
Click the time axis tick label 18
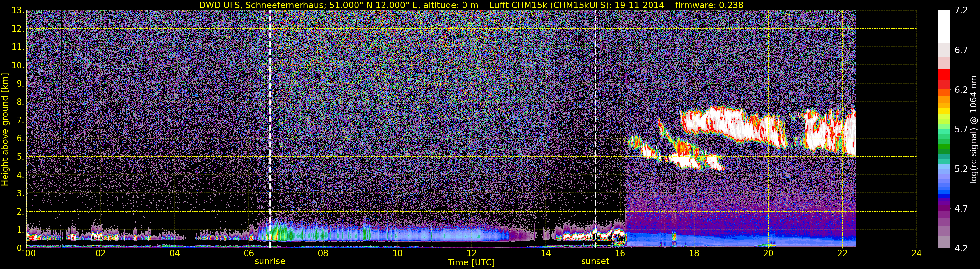[694, 253]
